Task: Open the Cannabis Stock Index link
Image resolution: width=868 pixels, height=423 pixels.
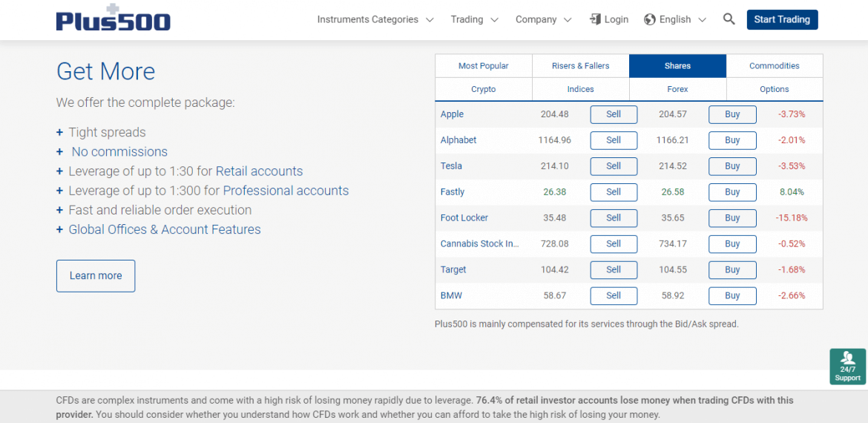Action: pyautogui.click(x=480, y=243)
